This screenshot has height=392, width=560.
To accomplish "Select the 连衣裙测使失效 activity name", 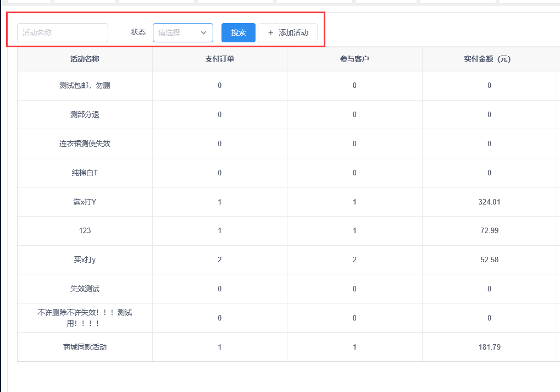I will pyautogui.click(x=85, y=144).
